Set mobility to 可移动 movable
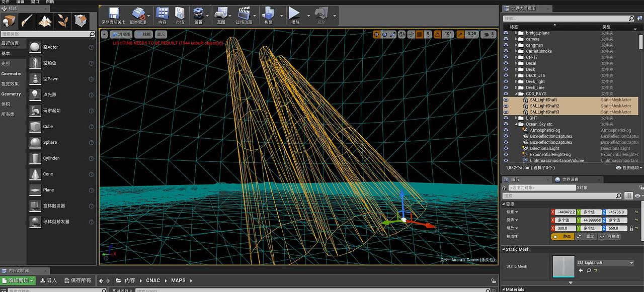Viewport: 644px width, 292px height. 610,236
